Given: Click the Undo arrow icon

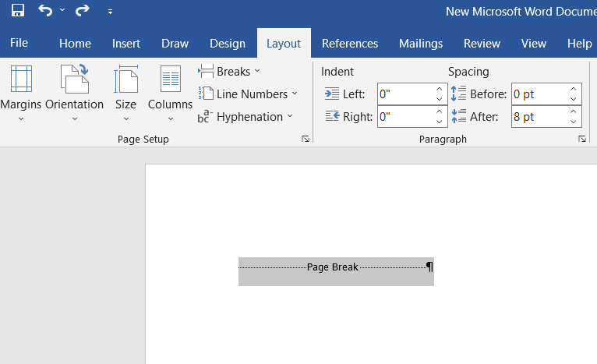Looking at the screenshot, I should [x=45, y=11].
